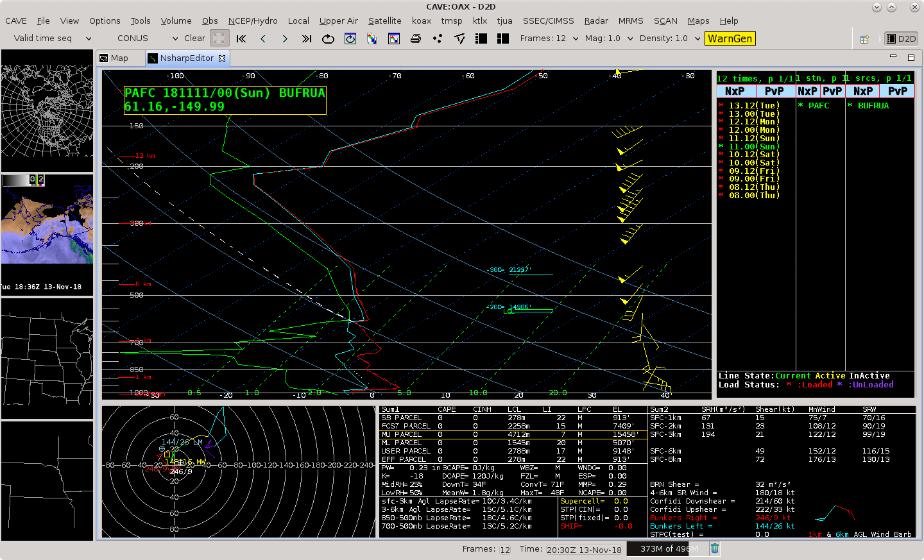The width and height of the screenshot is (924, 560).
Task: Jump to the last frame
Action: tap(307, 38)
